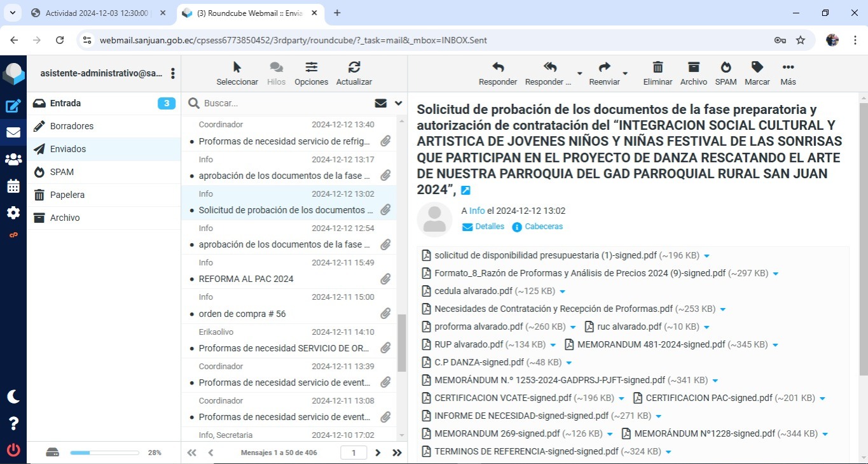This screenshot has height=464, width=868.
Task: Open the Detalles link
Action: pyautogui.click(x=489, y=227)
